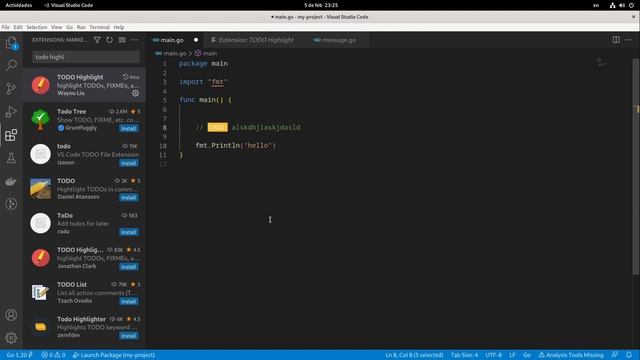Click the TODO Highlight red pencil extension icon
Screen dimensions: 640x360
click(40, 85)
